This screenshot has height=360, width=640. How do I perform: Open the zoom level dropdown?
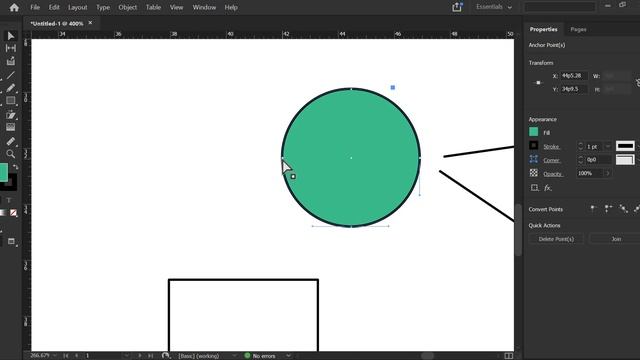click(x=54, y=356)
